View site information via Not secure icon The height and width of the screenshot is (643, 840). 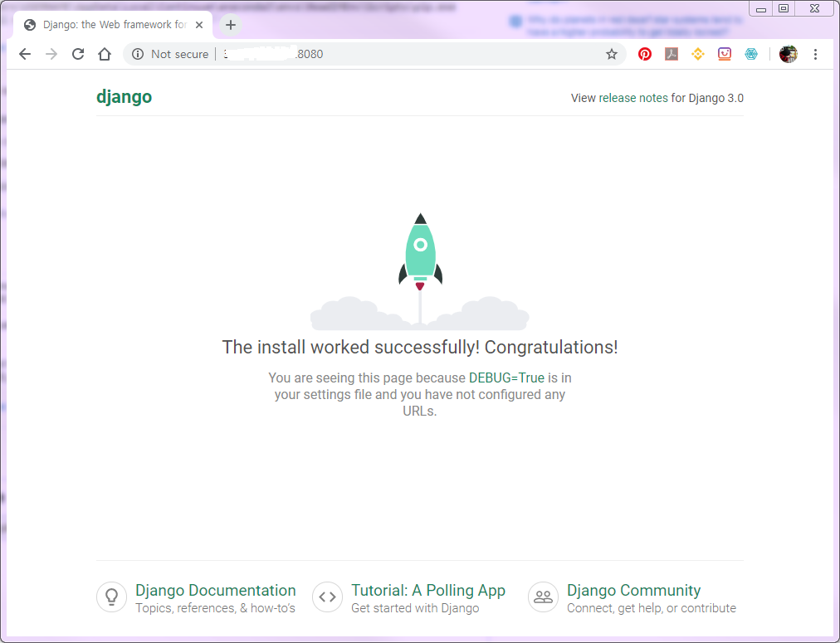coord(138,54)
